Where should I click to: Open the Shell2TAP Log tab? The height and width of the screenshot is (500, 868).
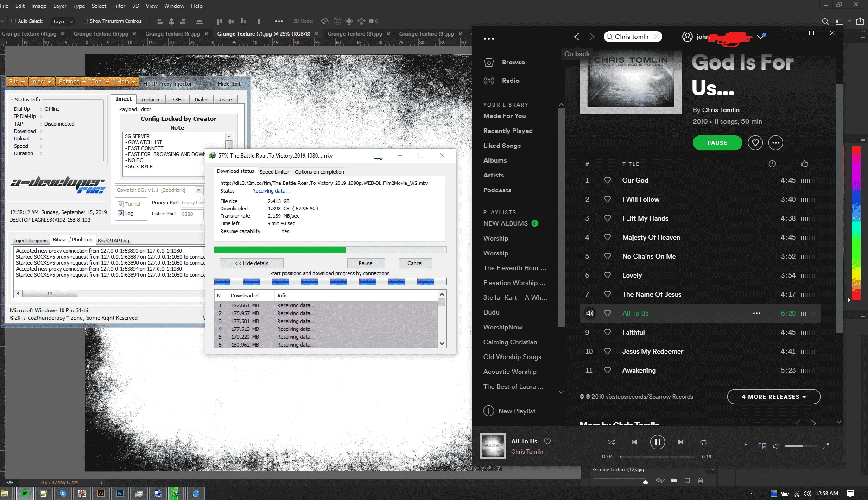pyautogui.click(x=114, y=241)
